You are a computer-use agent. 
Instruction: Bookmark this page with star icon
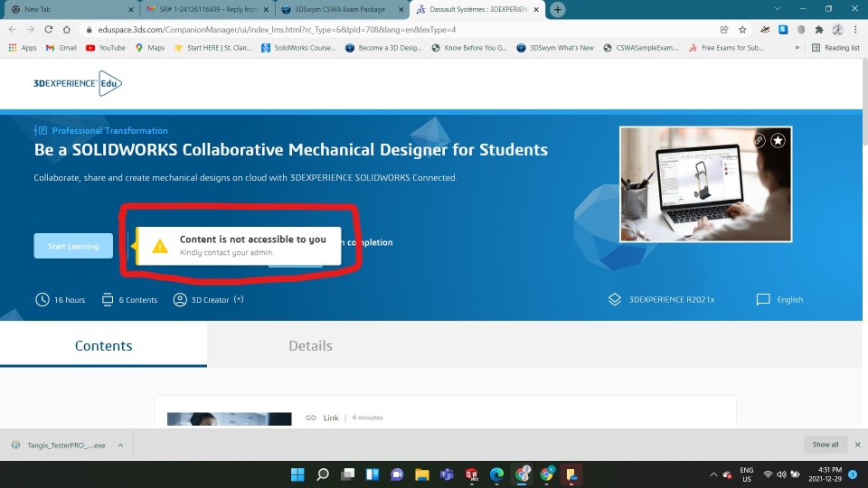pos(742,29)
